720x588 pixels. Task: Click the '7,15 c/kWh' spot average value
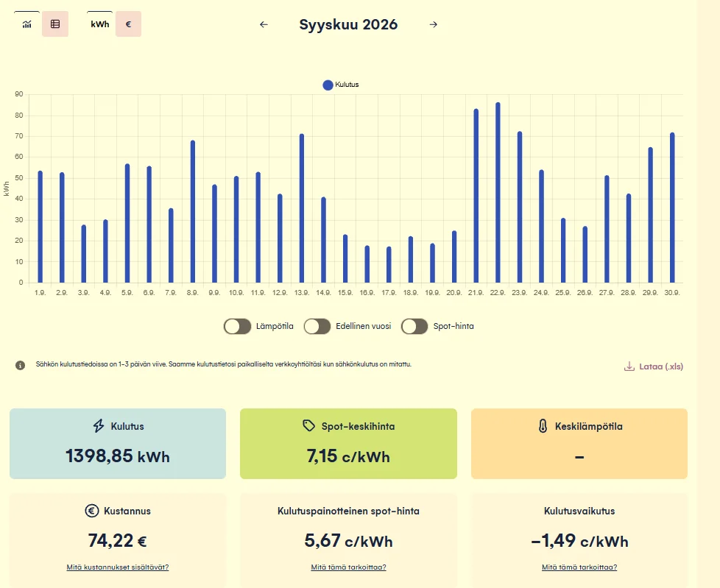point(348,456)
